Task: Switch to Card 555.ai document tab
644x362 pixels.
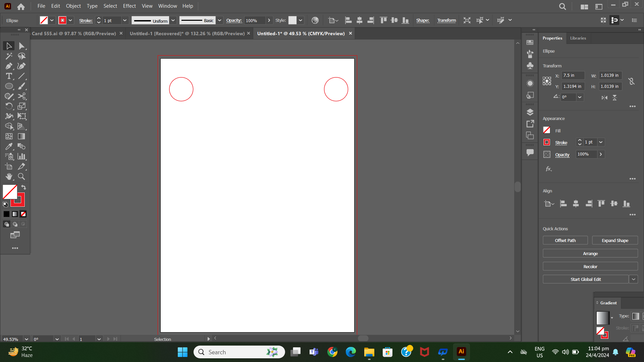Action: pyautogui.click(x=74, y=34)
